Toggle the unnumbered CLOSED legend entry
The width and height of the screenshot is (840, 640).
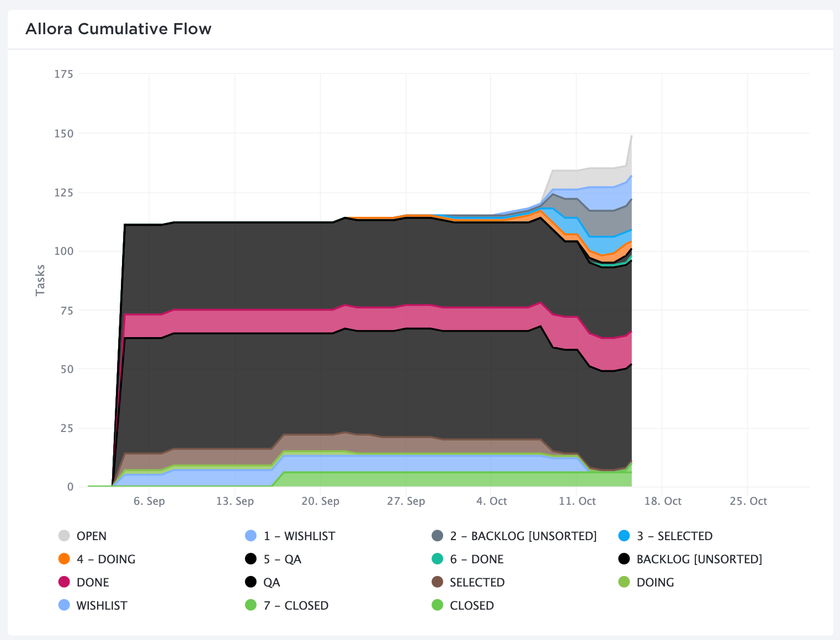[463, 605]
